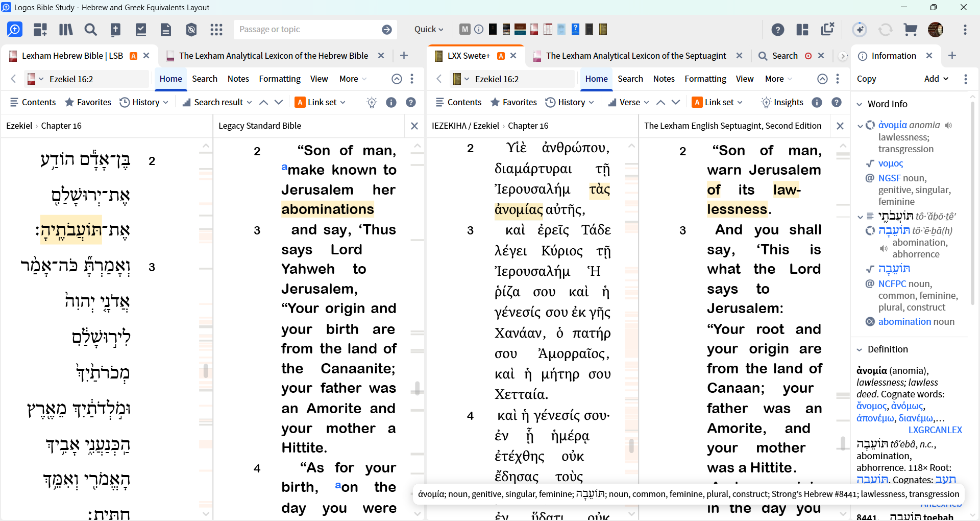Image resolution: width=980 pixels, height=521 pixels.
Task: Open the Add dropdown in Information panel
Action: click(x=937, y=79)
